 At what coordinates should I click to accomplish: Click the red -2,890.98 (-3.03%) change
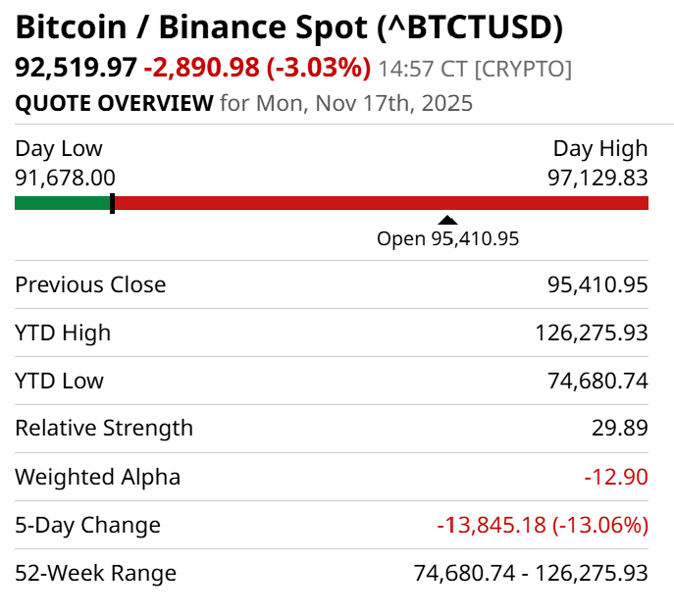(257, 69)
